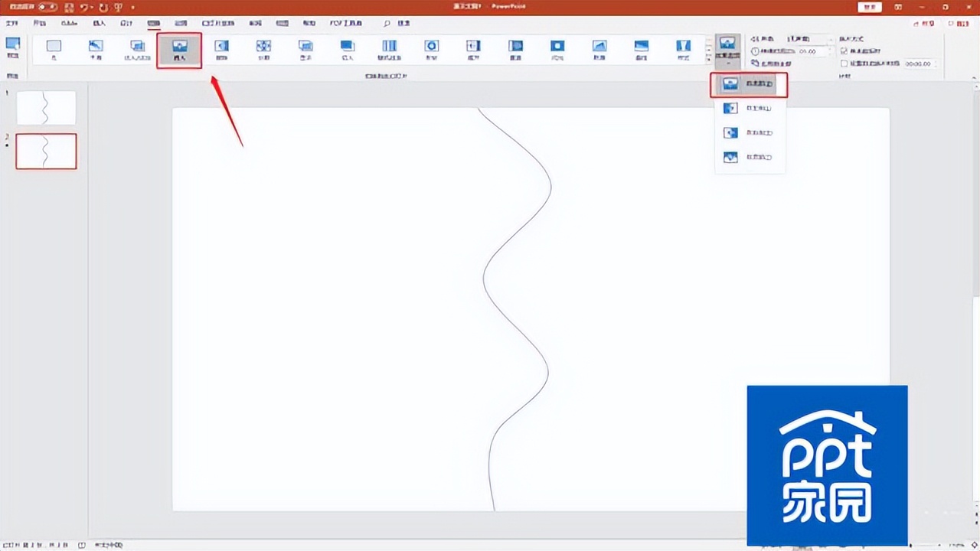This screenshot has height=551, width=980.
Task: Uncheck the On Mouse Click checkbox
Action: tap(844, 51)
